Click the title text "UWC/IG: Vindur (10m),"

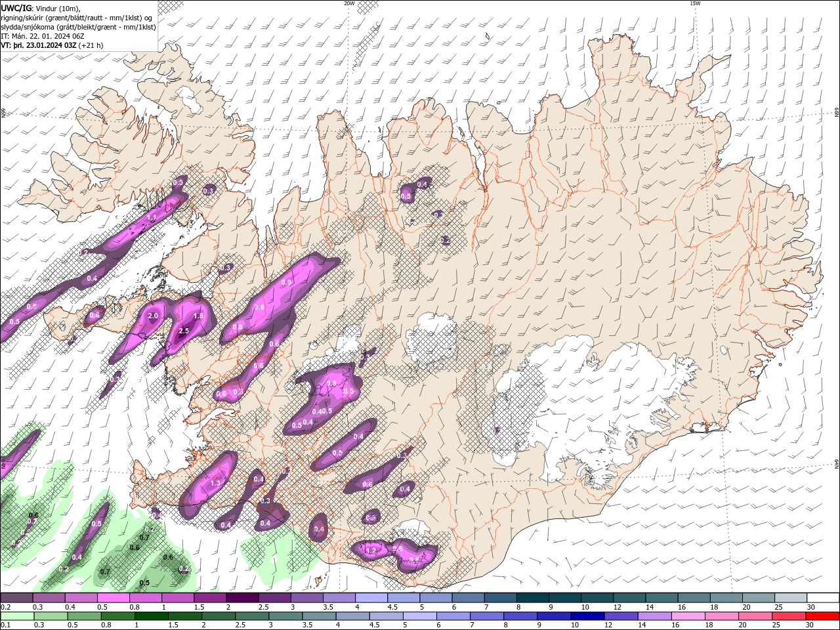click(x=39, y=7)
